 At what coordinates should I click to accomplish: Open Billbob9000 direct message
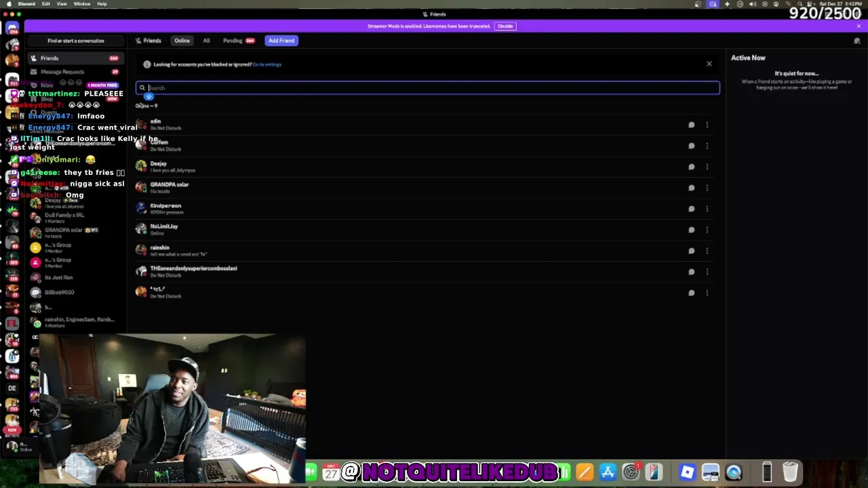(x=75, y=292)
